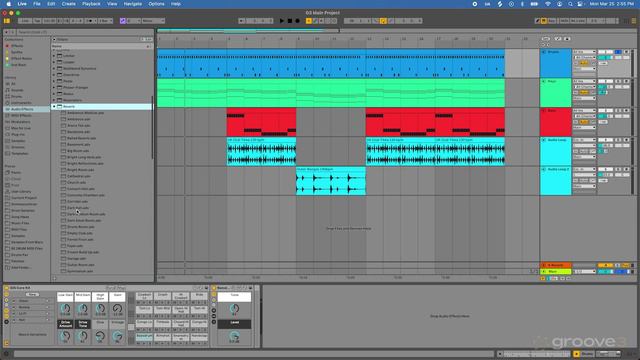The height and width of the screenshot is (360, 640).
Task: Click the Reverb folder icon in browser
Action: coord(60,107)
